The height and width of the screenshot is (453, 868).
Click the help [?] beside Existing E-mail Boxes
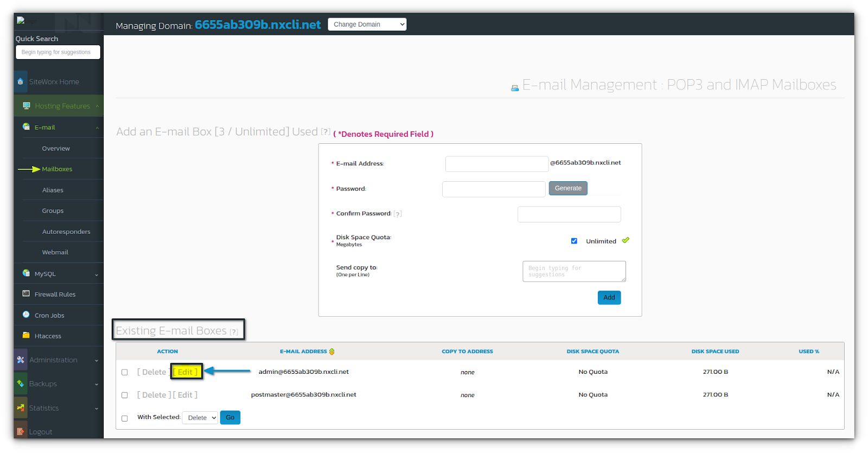234,332
